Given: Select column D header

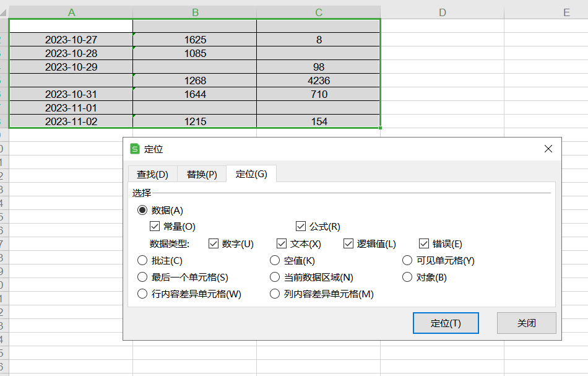Looking at the screenshot, I should pyautogui.click(x=442, y=12).
